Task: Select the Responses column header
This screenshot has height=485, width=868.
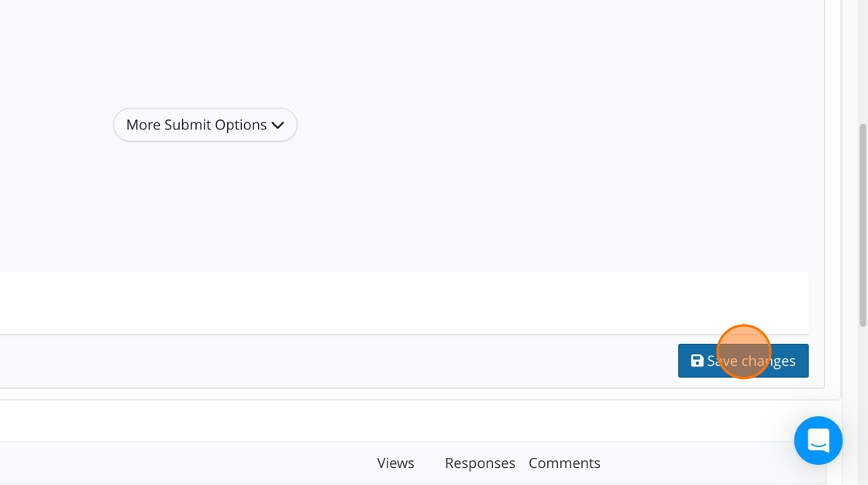Action: pos(480,463)
